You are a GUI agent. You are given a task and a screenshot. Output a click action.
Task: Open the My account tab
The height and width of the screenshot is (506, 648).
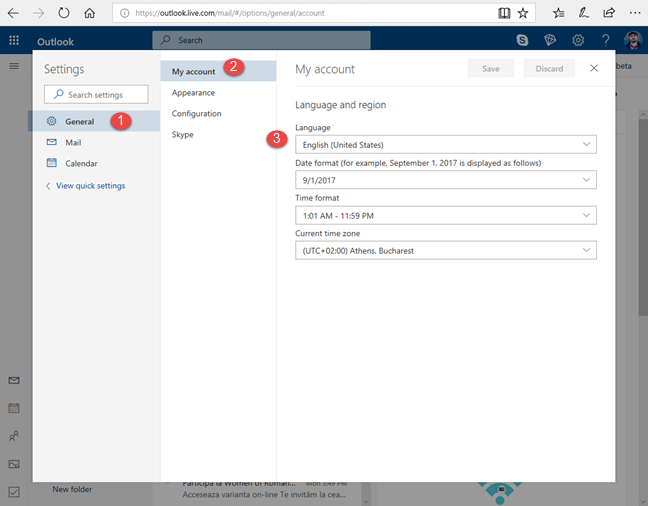218,71
